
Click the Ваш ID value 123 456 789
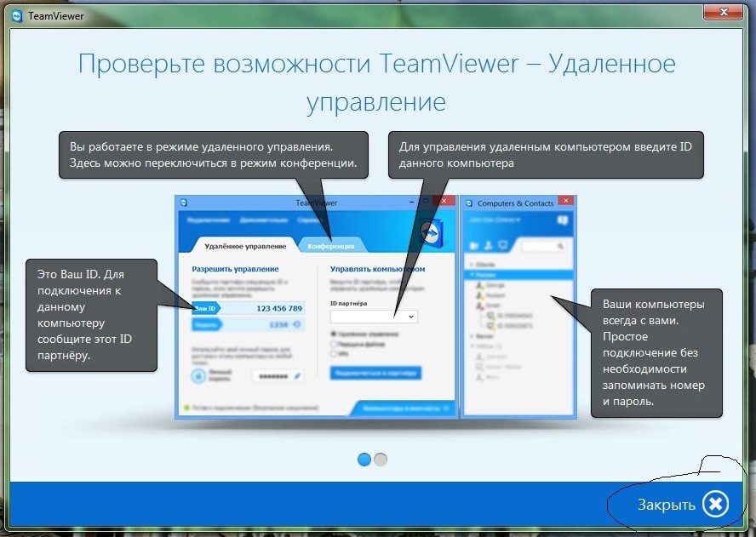point(279,308)
